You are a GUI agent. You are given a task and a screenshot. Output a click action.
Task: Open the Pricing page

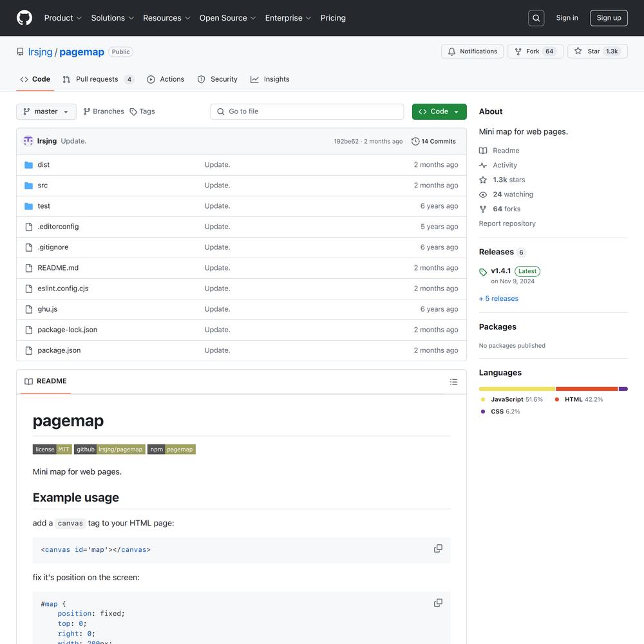click(333, 18)
